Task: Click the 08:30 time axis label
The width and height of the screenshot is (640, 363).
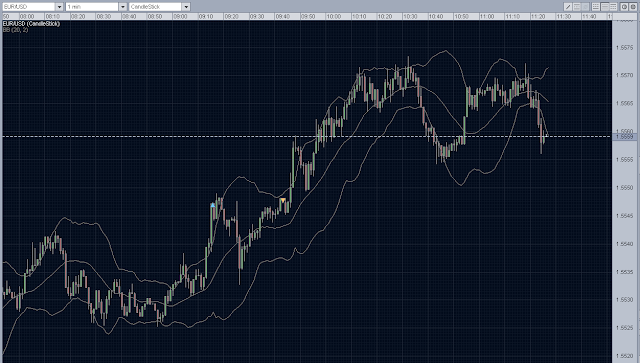Action: pos(104,16)
